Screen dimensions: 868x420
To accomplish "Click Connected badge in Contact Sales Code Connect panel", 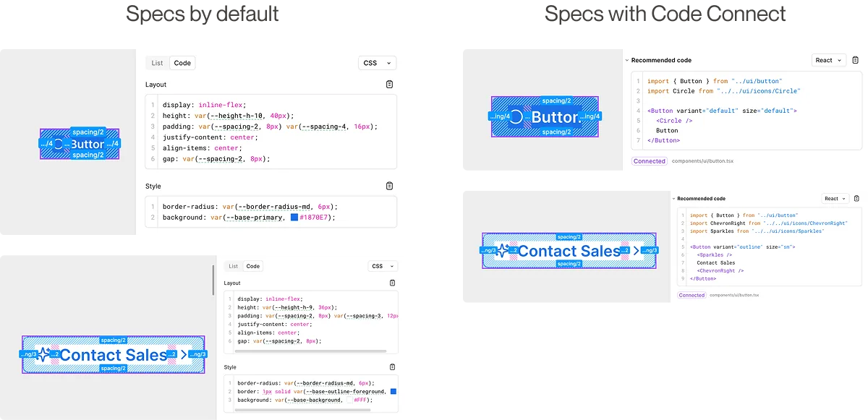I will (x=692, y=295).
